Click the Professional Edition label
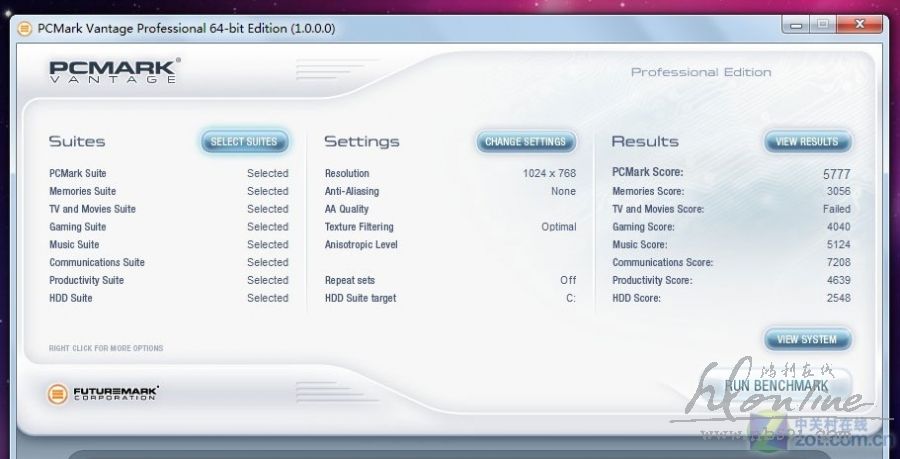Image resolution: width=900 pixels, height=459 pixels. (x=701, y=72)
